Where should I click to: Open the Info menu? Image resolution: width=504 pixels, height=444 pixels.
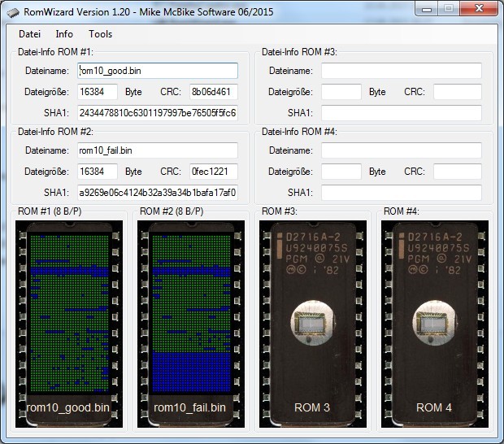64,34
